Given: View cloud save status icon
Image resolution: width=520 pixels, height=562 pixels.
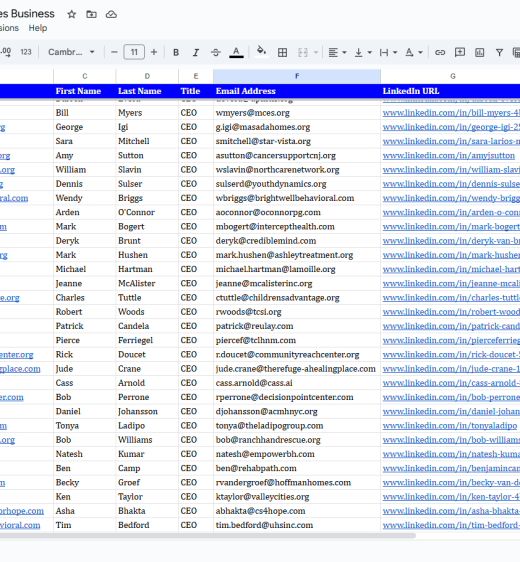Looking at the screenshot, I should pyautogui.click(x=111, y=14).
